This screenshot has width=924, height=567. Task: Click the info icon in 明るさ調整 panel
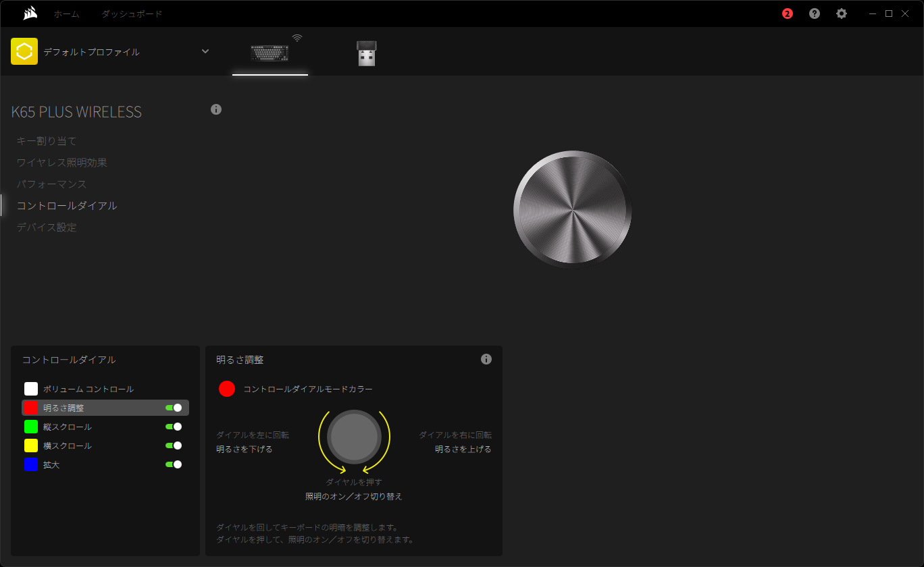486,359
